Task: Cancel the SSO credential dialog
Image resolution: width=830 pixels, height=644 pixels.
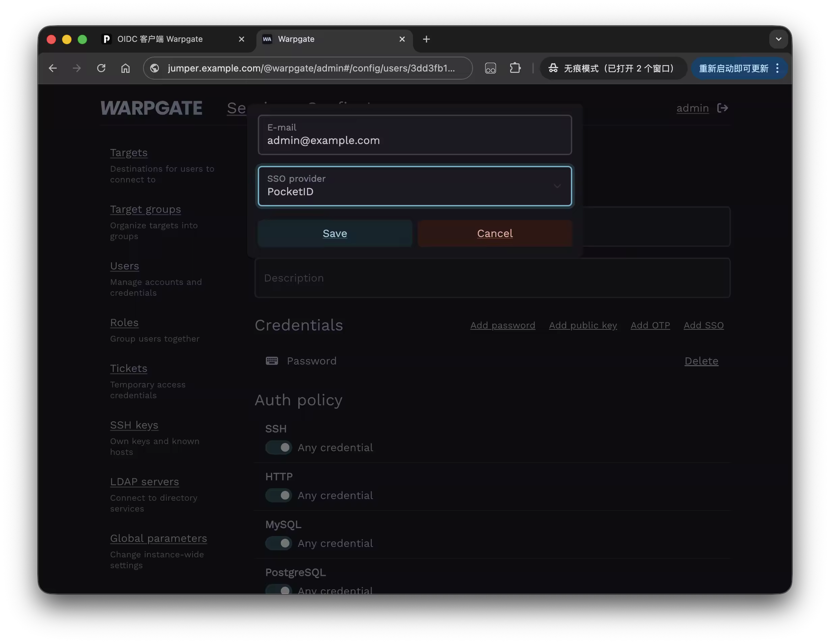Action: click(x=495, y=234)
